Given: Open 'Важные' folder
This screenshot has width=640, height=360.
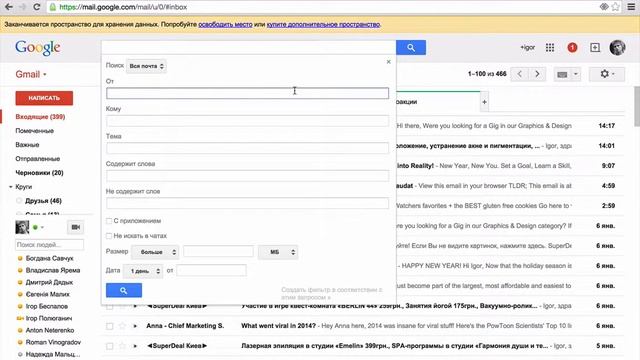Looking at the screenshot, I should (x=27, y=144).
